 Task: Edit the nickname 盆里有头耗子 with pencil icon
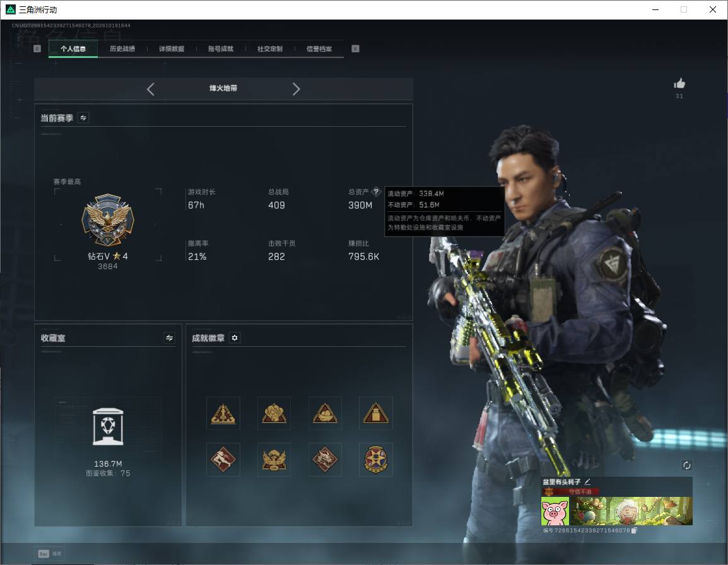click(587, 482)
